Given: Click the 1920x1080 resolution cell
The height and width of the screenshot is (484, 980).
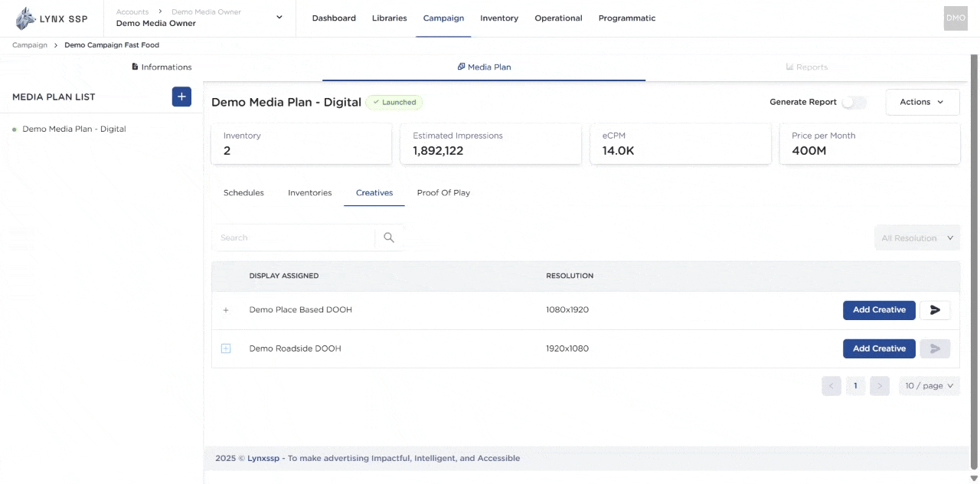Looking at the screenshot, I should (x=567, y=348).
